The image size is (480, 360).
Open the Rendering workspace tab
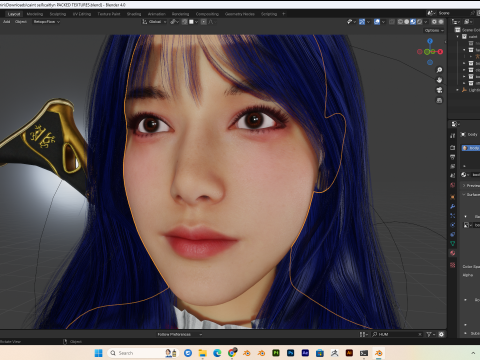pyautogui.click(x=180, y=14)
